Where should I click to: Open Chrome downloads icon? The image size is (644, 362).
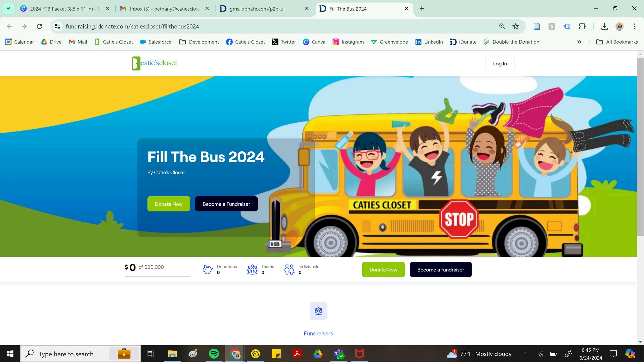point(604,26)
